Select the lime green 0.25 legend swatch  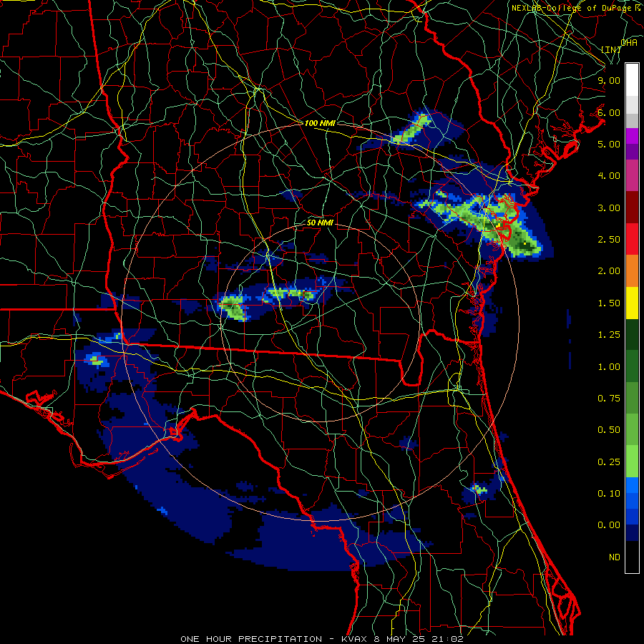tap(632, 462)
